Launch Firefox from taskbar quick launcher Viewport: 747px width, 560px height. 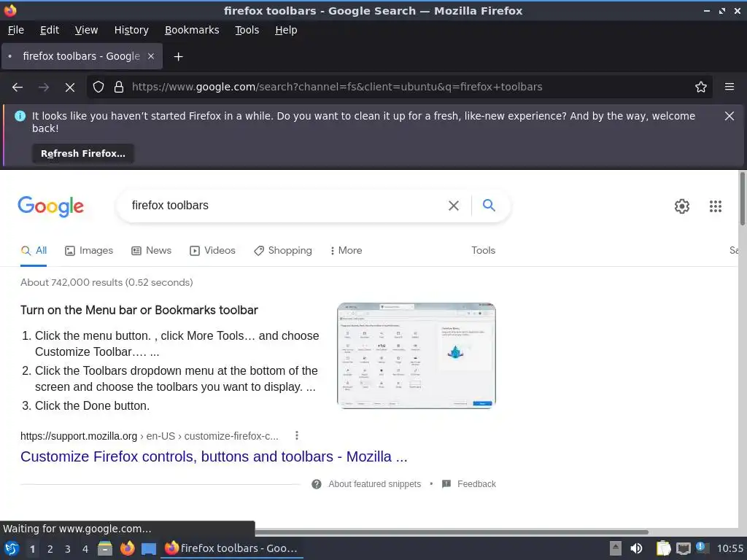tap(127, 548)
